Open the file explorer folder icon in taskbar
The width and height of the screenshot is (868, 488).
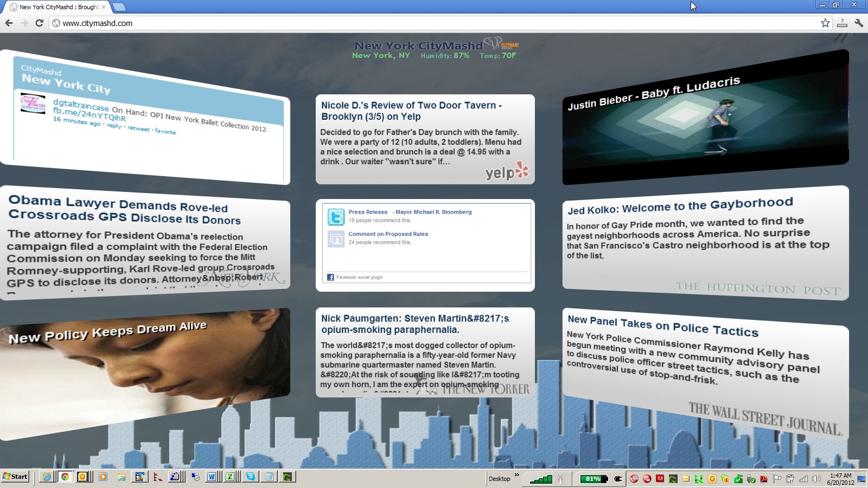pyautogui.click(x=122, y=477)
